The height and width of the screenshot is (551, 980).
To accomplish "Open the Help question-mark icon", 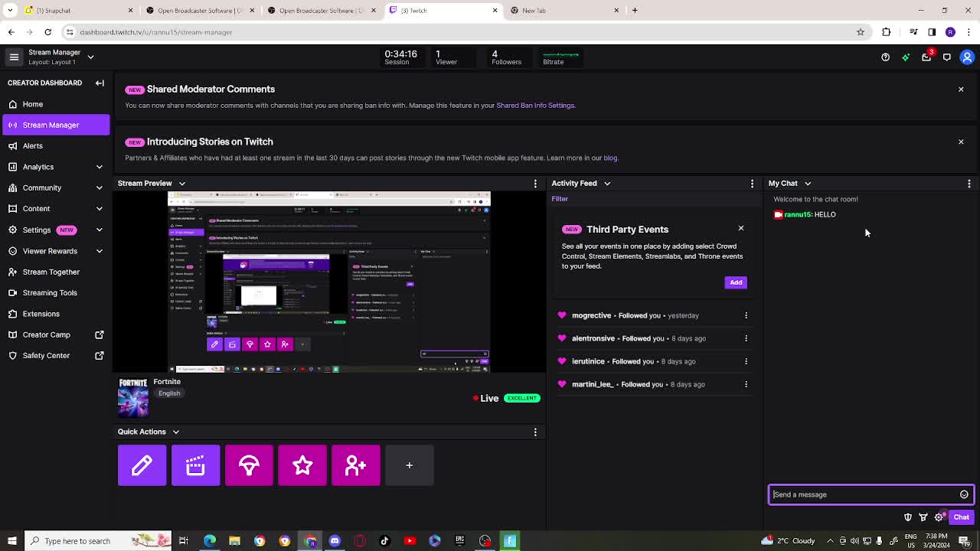I will pos(886,57).
